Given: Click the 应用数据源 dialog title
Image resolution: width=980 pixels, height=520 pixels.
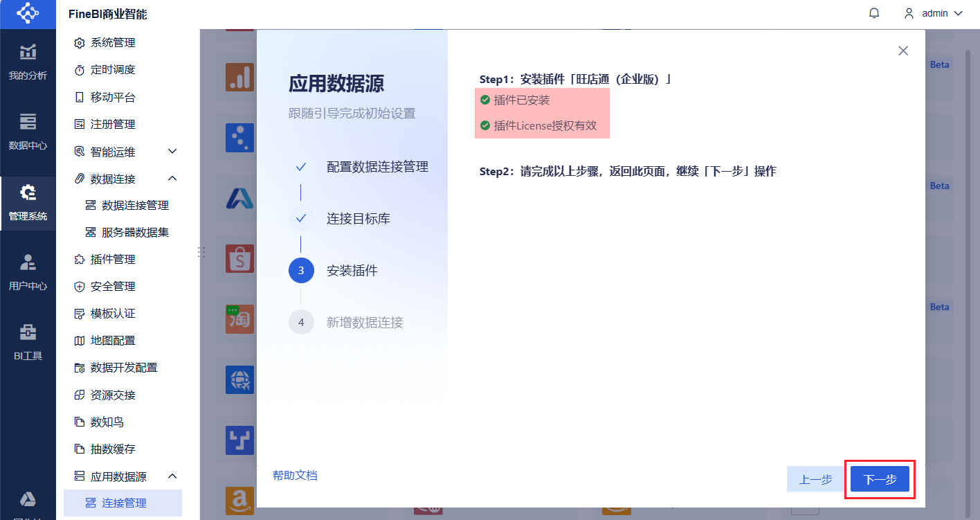Looking at the screenshot, I should (336, 84).
